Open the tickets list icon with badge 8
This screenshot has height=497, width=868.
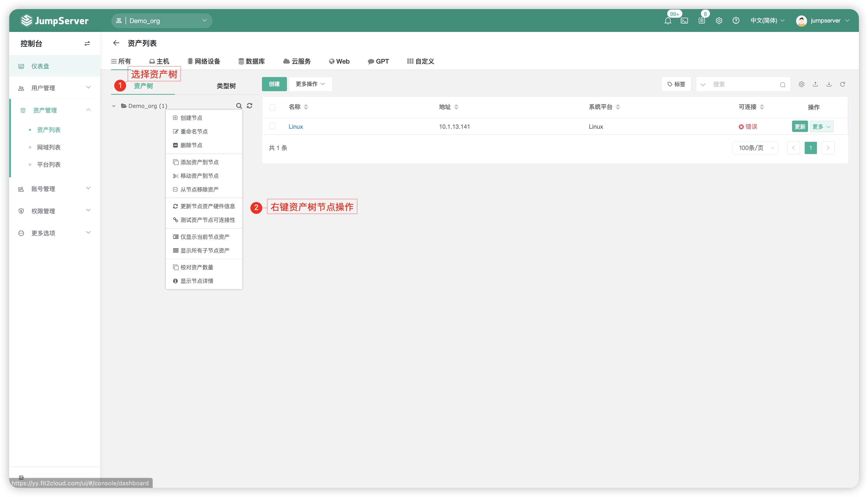(702, 21)
